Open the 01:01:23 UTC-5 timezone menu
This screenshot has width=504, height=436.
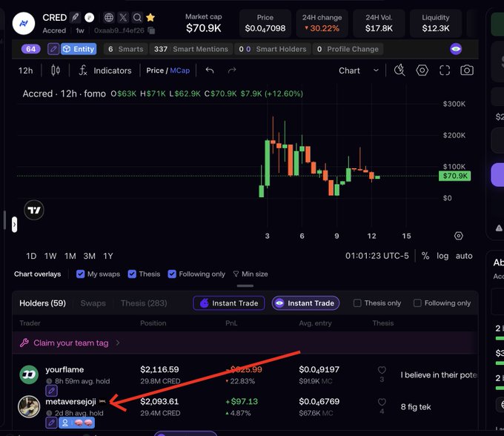377,256
